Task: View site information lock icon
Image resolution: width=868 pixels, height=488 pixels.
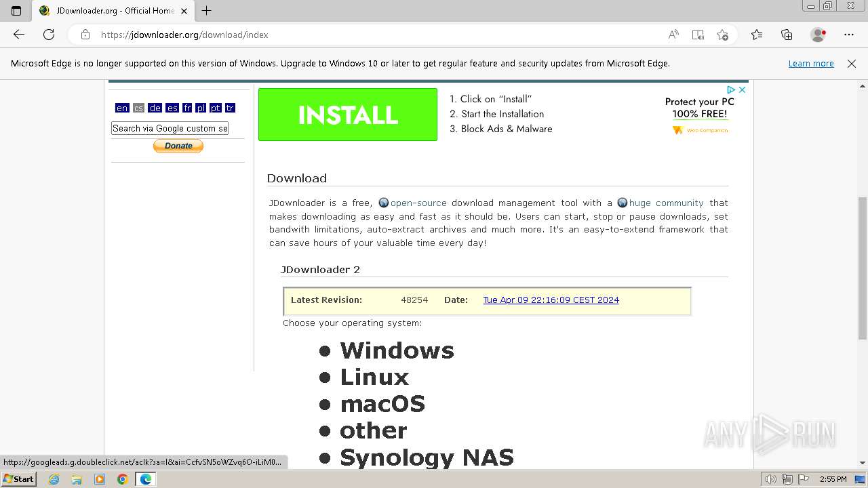Action: pos(85,35)
